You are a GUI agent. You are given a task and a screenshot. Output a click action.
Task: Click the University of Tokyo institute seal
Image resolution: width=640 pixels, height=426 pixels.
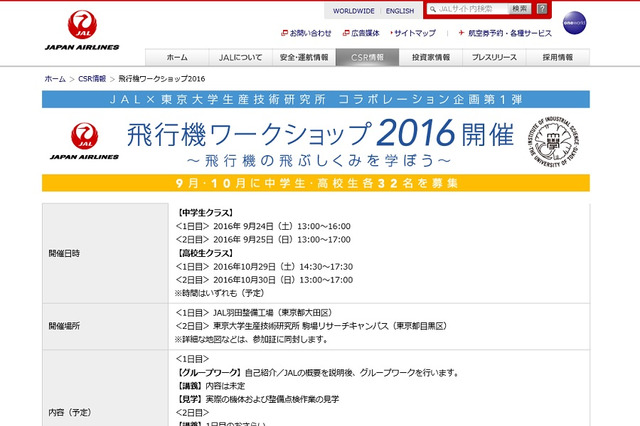pyautogui.click(x=553, y=141)
